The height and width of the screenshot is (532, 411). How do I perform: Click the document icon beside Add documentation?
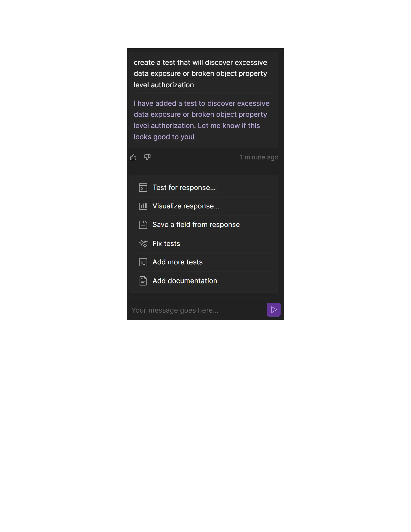click(x=143, y=281)
